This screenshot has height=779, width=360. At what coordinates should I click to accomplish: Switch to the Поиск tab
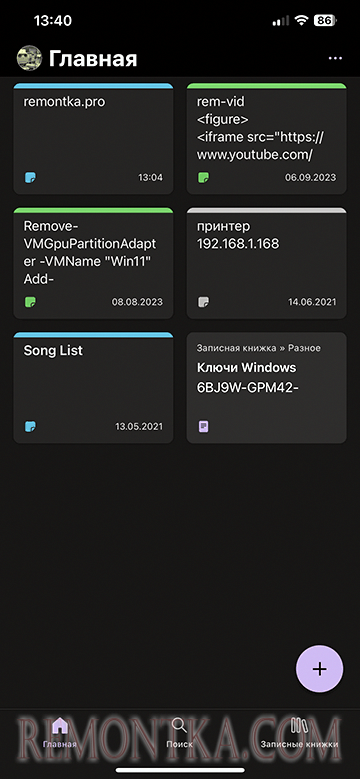179,733
